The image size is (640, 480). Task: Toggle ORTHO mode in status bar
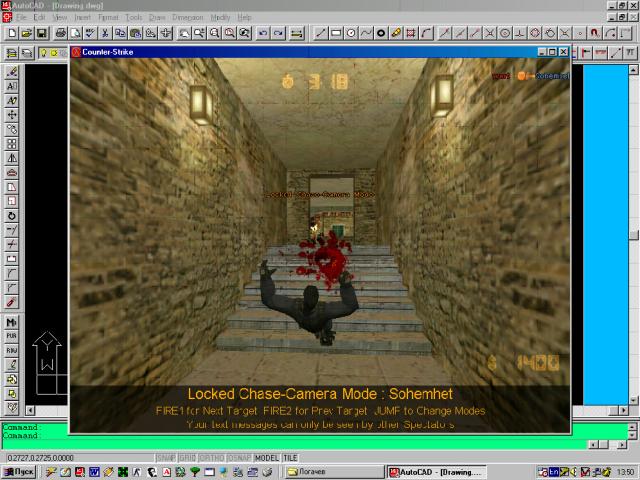[211, 458]
